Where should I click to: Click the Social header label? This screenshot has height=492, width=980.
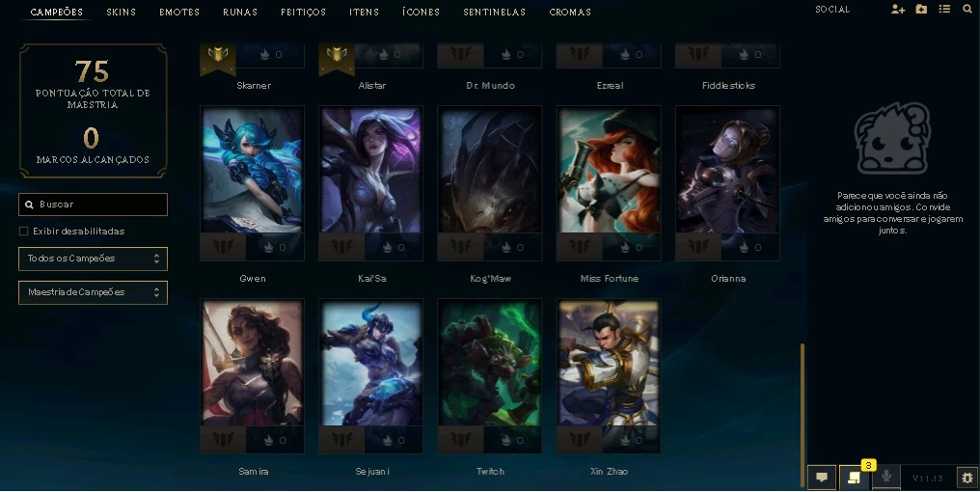point(832,10)
